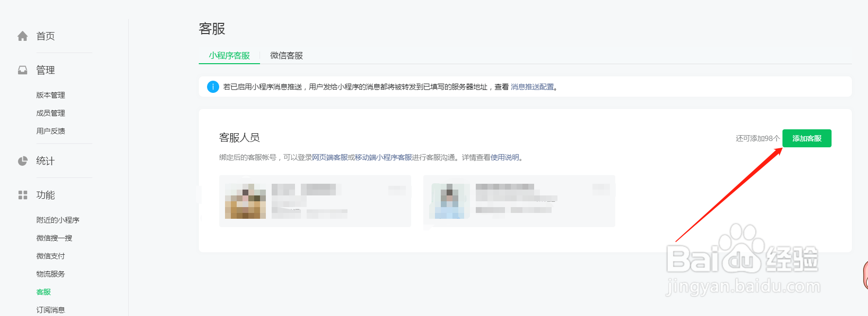Select 微信搜一搜 in the sidebar

(x=54, y=238)
